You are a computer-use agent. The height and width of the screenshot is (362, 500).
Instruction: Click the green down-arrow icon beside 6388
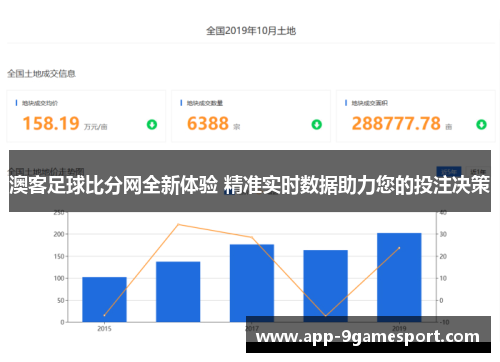[316, 125]
